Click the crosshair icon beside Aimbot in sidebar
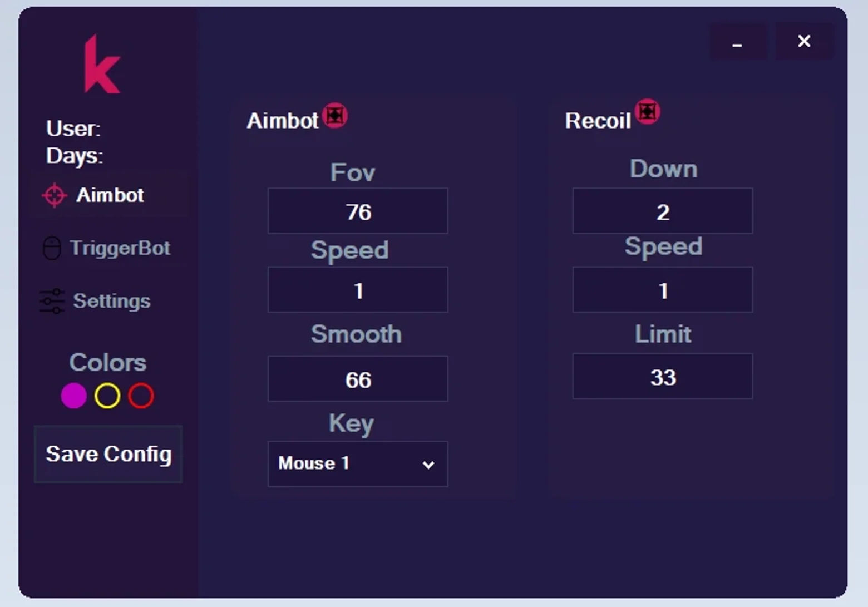 pos(54,195)
